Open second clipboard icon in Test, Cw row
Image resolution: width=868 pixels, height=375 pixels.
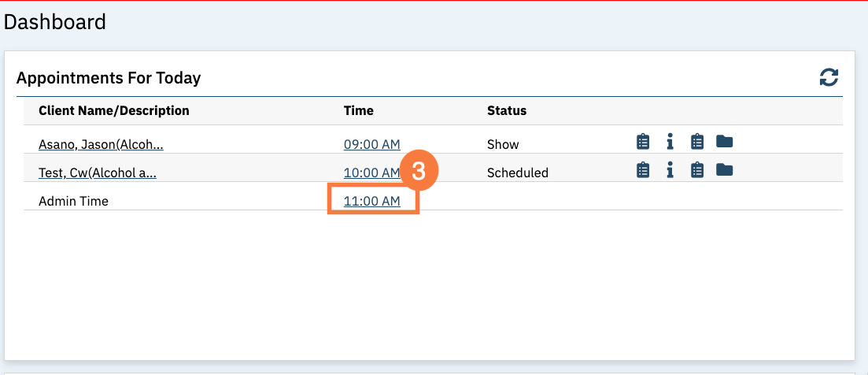coord(697,170)
